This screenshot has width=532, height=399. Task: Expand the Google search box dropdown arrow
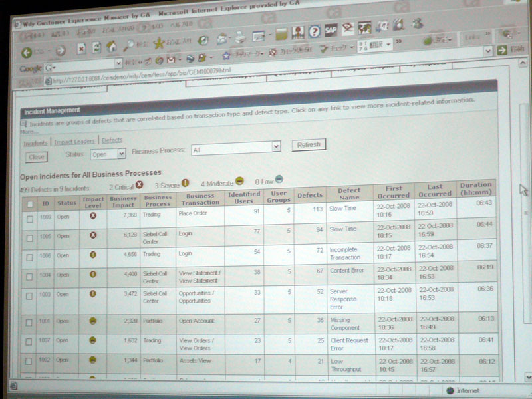pos(118,63)
